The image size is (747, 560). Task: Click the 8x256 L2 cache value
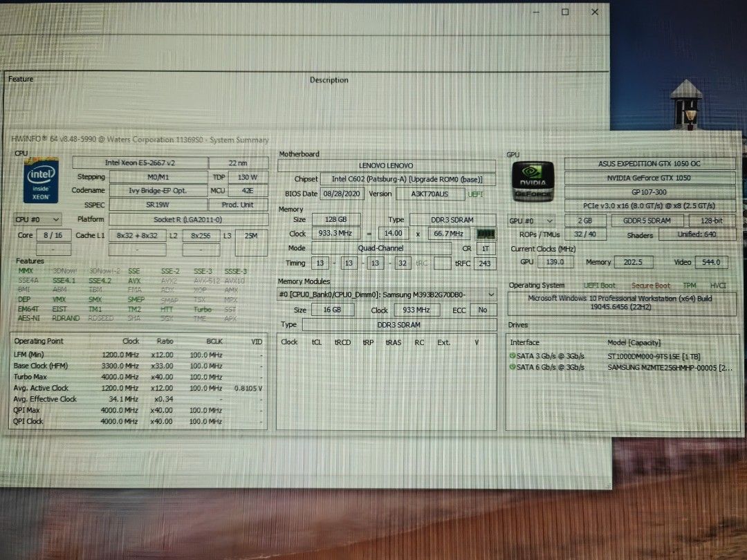[x=201, y=236]
